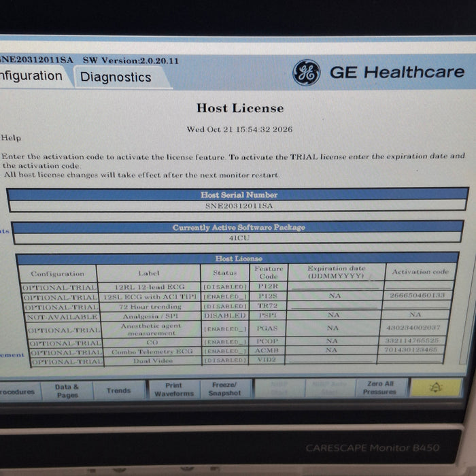The image size is (476, 476).
Task: Click expiration date field for 72 Hour trending
Action: (334, 305)
